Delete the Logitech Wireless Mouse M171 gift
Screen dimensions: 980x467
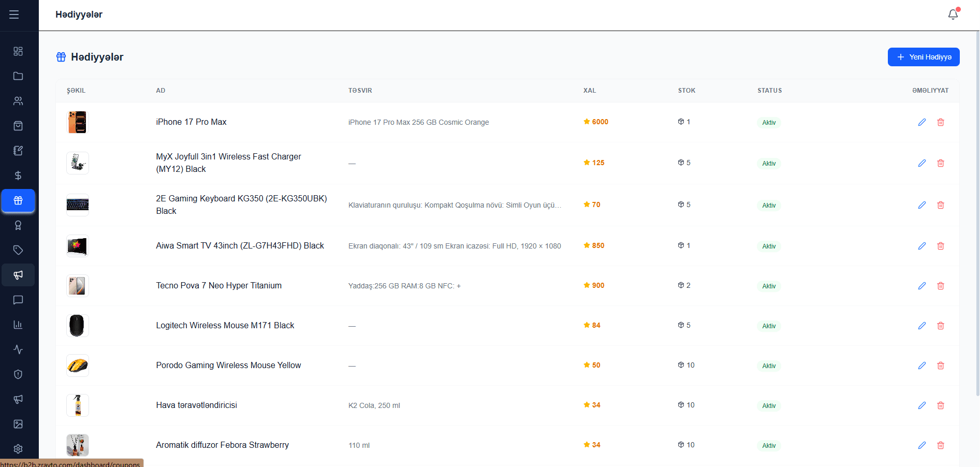click(941, 326)
